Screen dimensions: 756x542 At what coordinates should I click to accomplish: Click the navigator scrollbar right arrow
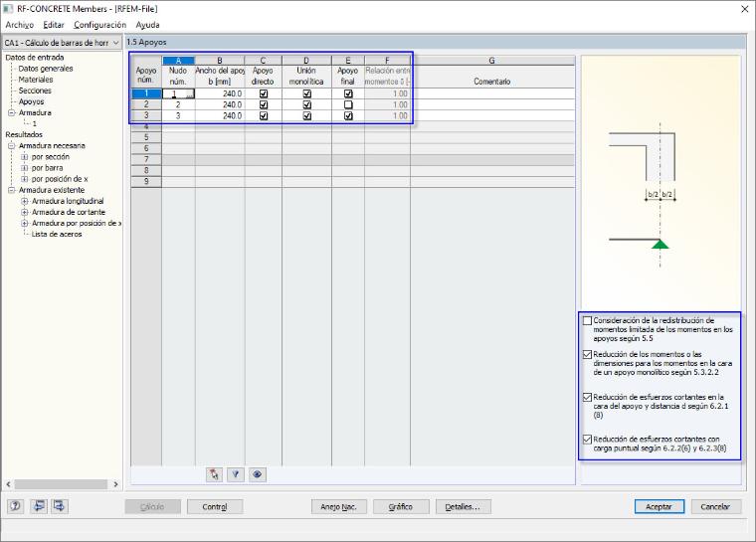pos(115,484)
